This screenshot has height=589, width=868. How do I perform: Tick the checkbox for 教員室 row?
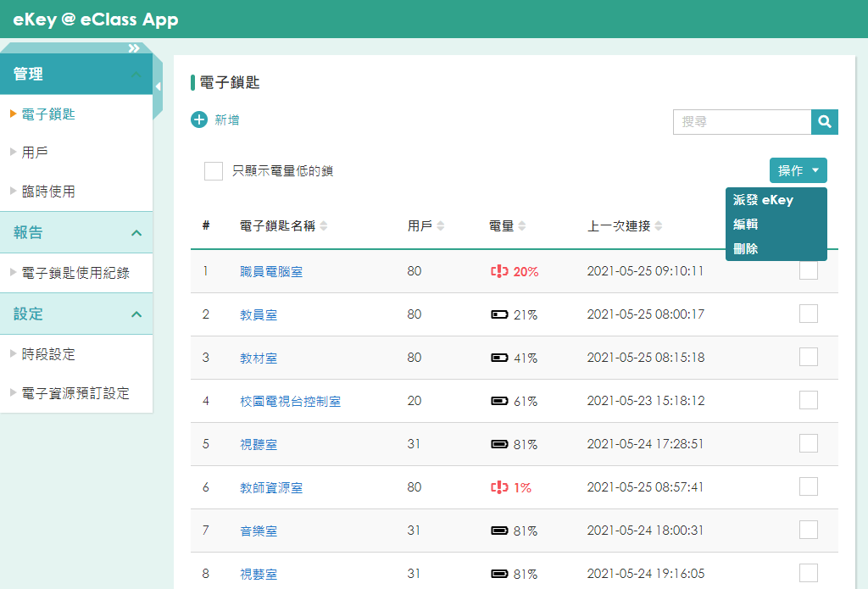[x=809, y=314]
